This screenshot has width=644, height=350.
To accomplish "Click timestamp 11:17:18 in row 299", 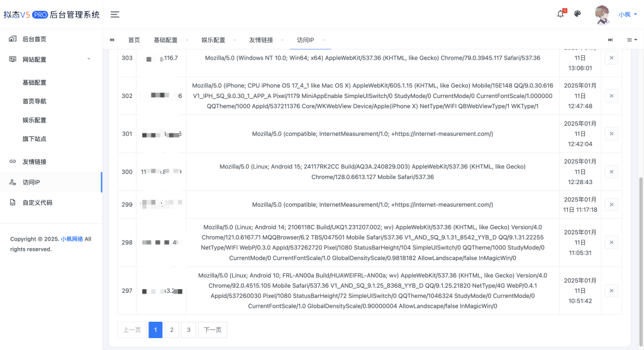I will [x=586, y=210].
